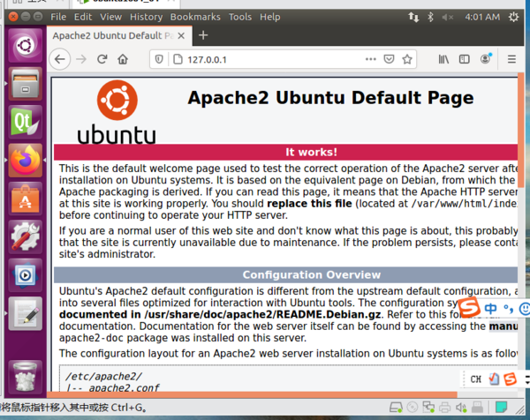The image size is (530, 420).
Task: Click the 'It works!' banner text
Action: 311,152
